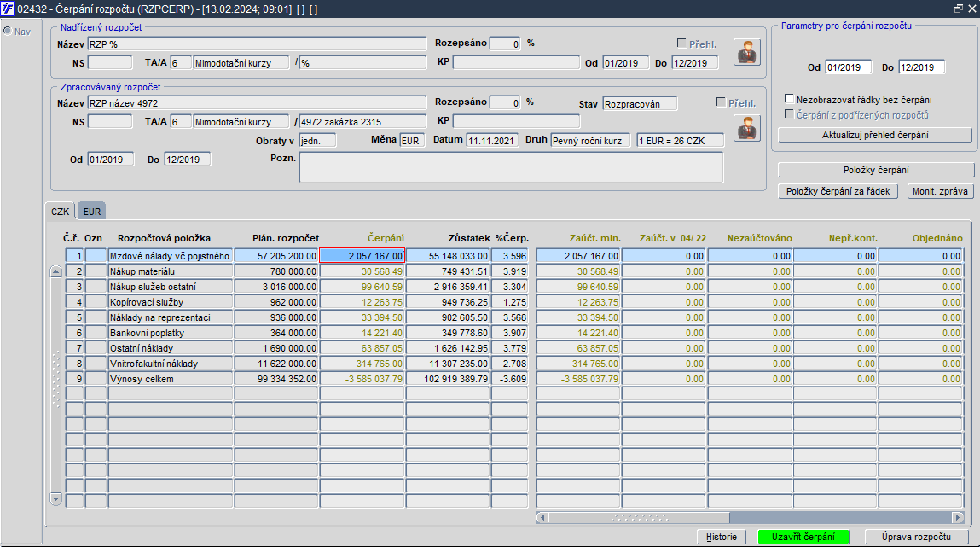Switch to the EUR tab

[92, 212]
